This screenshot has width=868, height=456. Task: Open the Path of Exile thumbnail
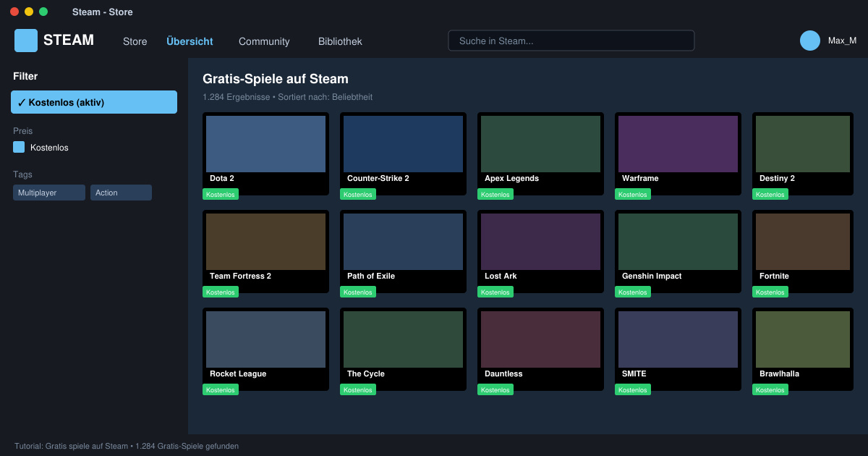coord(403,242)
